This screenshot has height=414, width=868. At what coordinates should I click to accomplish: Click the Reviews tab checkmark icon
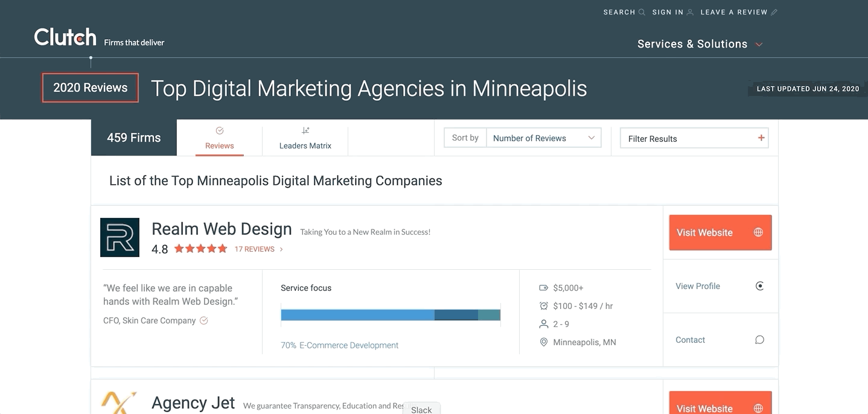coord(220,130)
